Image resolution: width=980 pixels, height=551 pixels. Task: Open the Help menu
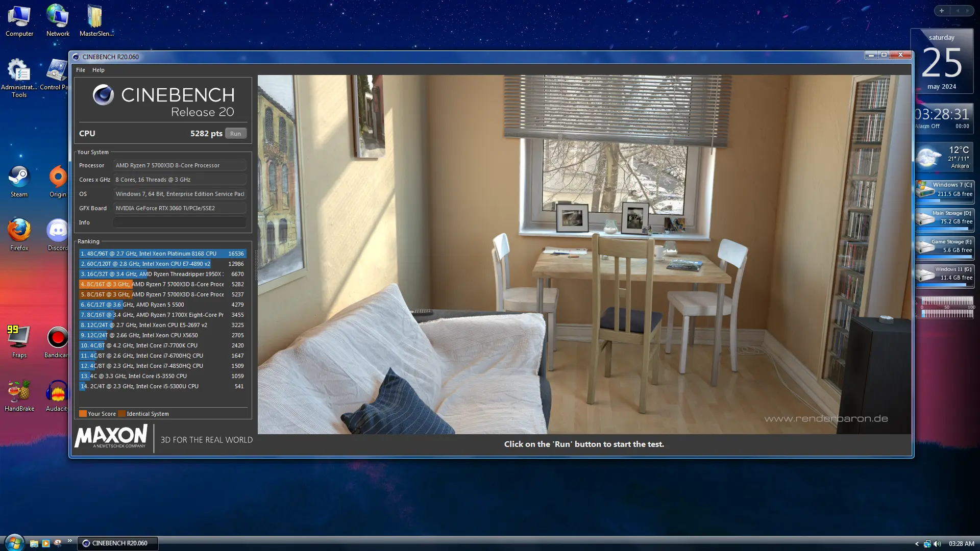tap(99, 70)
